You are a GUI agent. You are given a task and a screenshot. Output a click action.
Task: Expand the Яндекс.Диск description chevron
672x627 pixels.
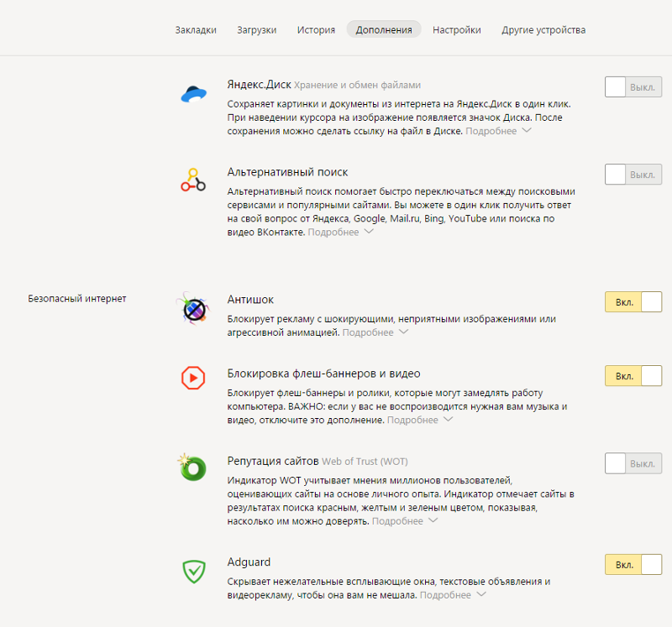click(528, 130)
